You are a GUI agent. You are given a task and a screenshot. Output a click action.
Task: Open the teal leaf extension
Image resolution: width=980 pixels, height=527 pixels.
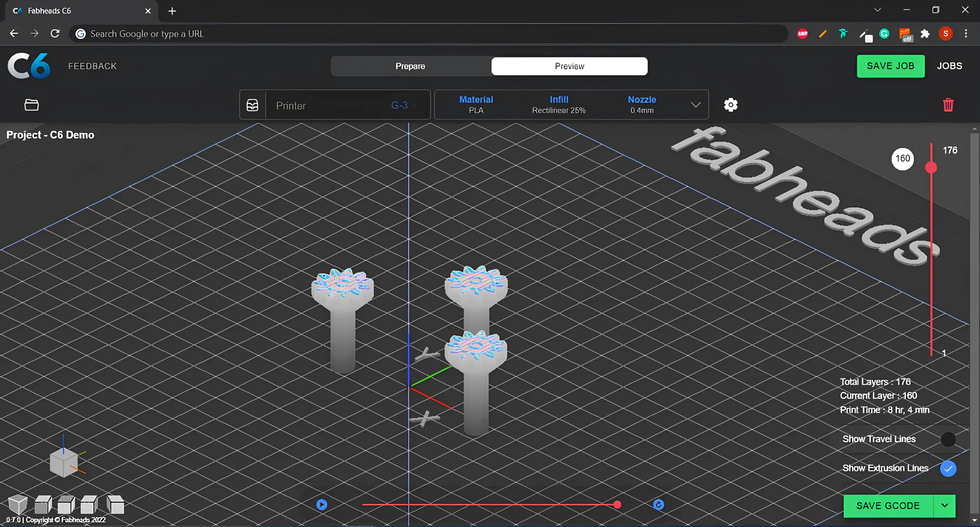843,34
